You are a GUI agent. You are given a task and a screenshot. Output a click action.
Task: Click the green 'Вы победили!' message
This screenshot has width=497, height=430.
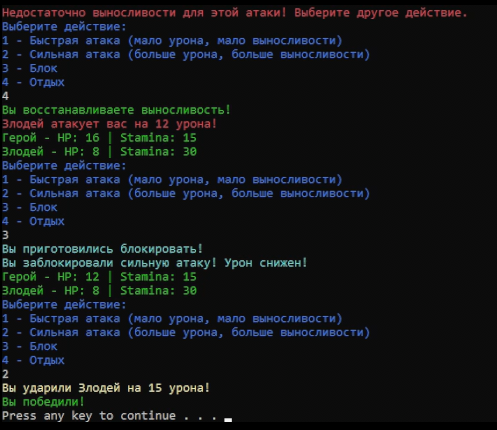click(43, 402)
